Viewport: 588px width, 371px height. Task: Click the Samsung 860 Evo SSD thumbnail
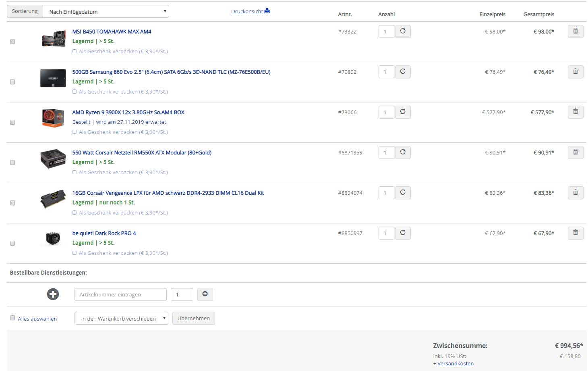(x=53, y=78)
